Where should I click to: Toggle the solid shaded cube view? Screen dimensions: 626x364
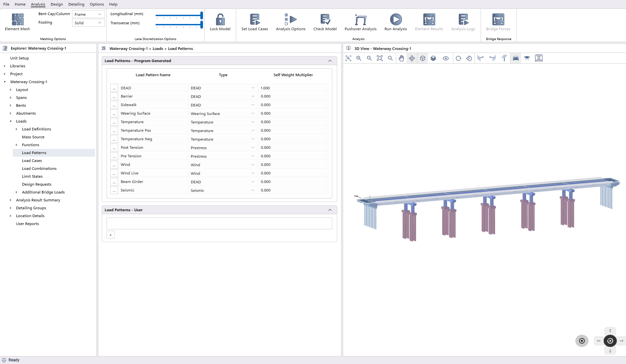coord(433,58)
